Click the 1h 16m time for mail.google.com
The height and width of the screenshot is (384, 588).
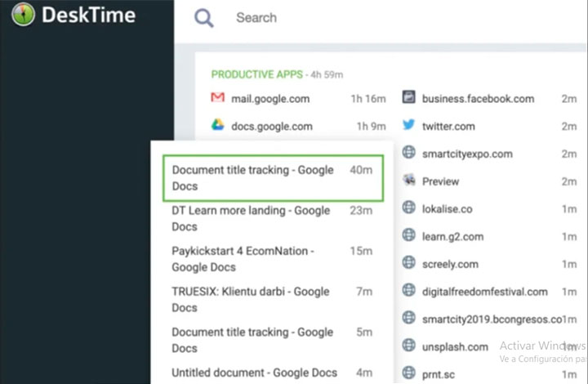tap(367, 99)
